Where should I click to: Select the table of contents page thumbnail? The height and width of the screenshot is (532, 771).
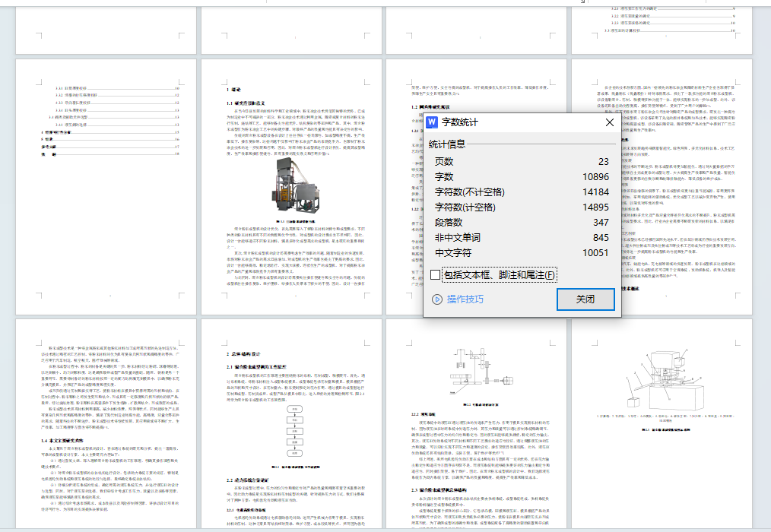106,187
